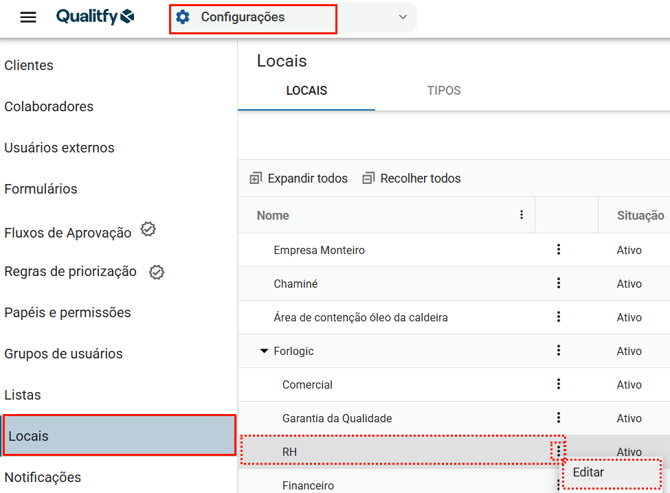Open the hamburger navigation menu
This screenshot has height=493, width=670.
coord(28,18)
